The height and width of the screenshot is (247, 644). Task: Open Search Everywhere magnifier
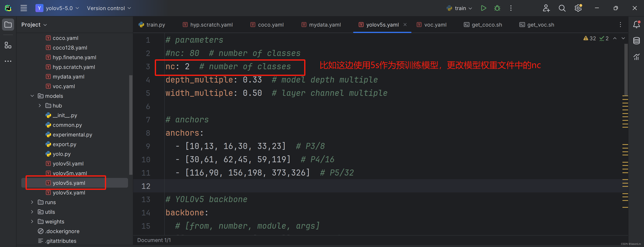tap(562, 8)
